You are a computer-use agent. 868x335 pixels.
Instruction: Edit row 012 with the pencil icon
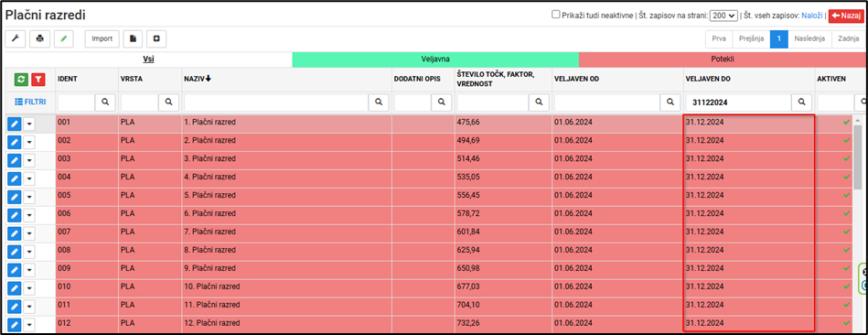tap(15, 325)
